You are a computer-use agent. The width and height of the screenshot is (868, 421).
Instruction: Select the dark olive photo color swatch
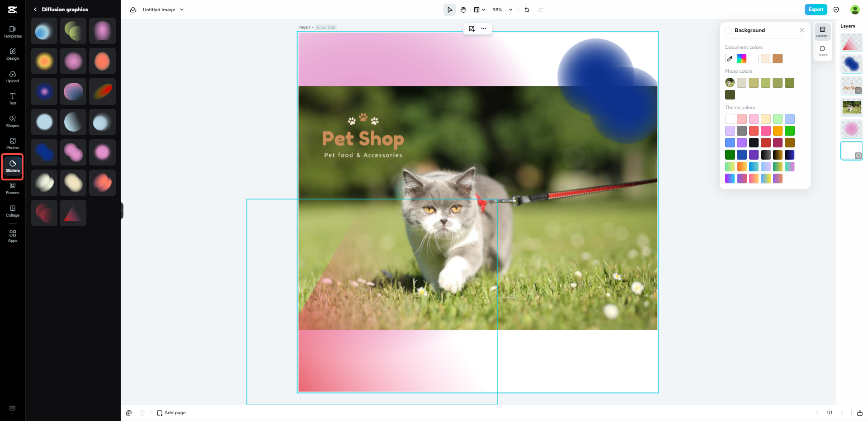click(730, 95)
